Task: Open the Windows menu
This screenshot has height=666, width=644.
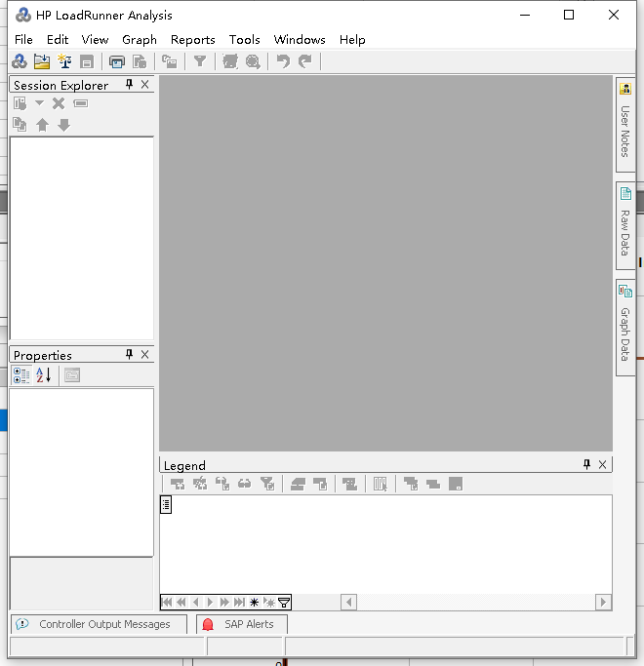Action: (x=300, y=40)
